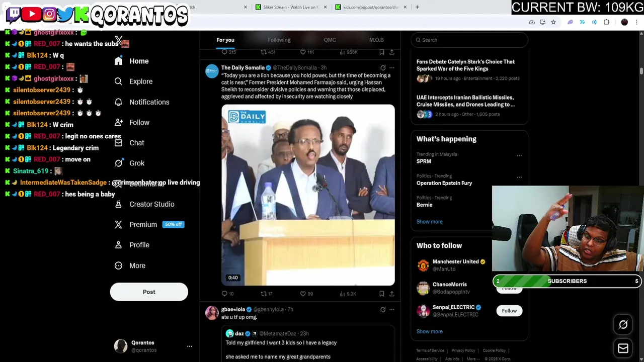Open The Daily Somalia profile avatar
644x362 pixels.
pyautogui.click(x=212, y=71)
